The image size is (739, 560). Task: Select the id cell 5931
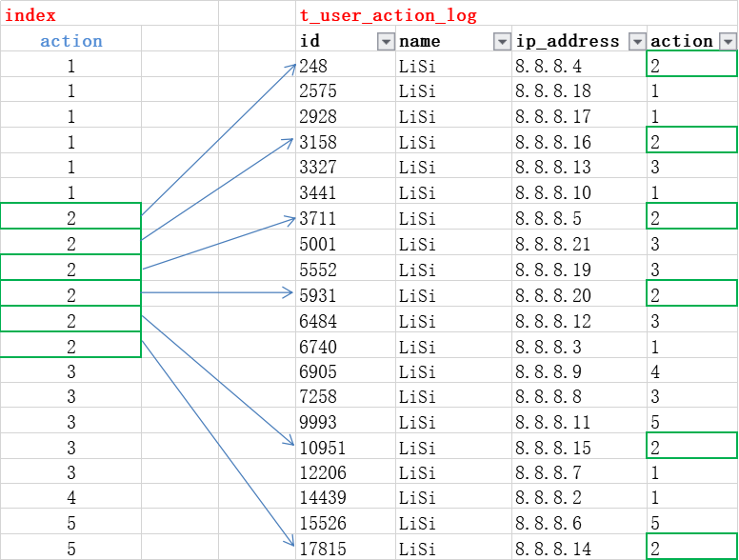click(346, 293)
